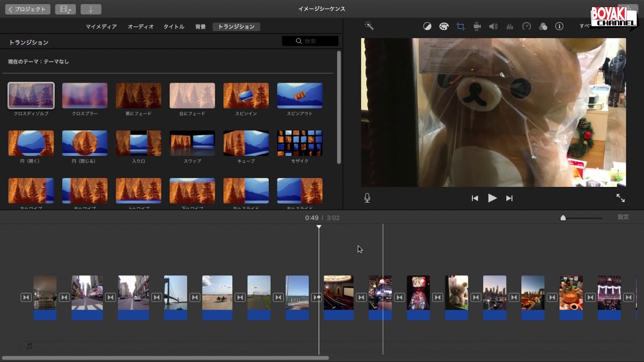The height and width of the screenshot is (362, 644).
Task: Click the timeline horizontal scrollbar
Action: (x=166, y=358)
